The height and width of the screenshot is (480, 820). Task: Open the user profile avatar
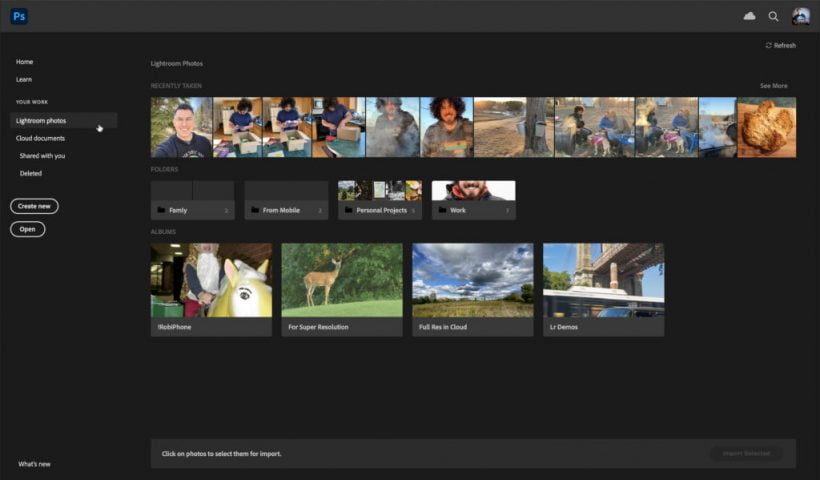click(x=800, y=16)
